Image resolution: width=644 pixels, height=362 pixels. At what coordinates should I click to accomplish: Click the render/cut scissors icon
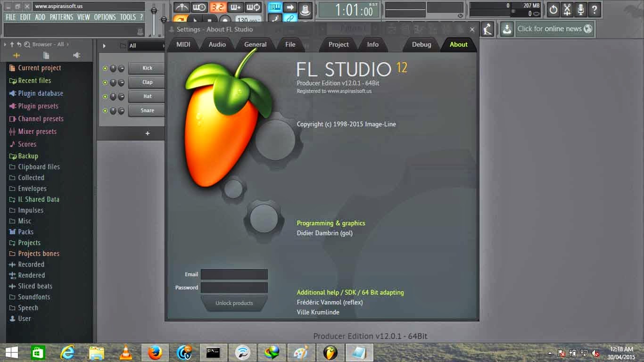click(x=567, y=9)
